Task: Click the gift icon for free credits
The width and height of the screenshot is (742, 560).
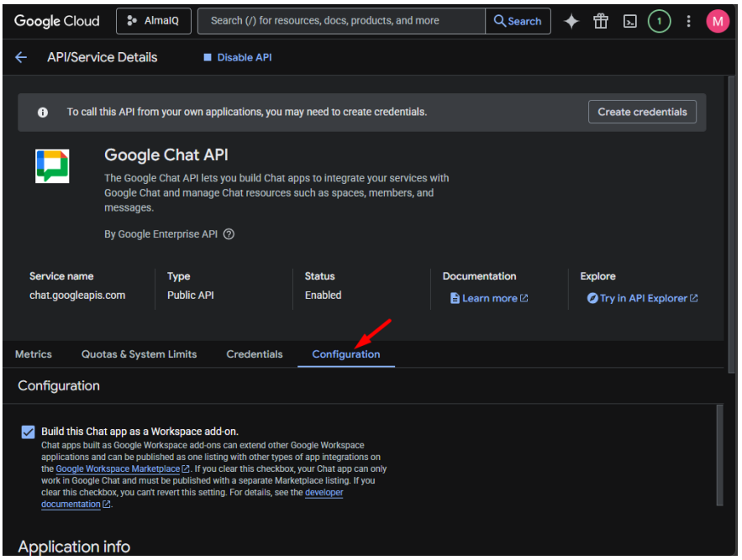Action: [600, 21]
